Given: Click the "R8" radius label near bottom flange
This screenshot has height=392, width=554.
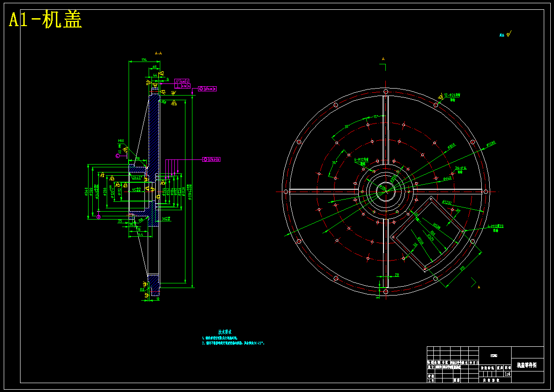Looking at the screenshot, I should pyautogui.click(x=142, y=289).
